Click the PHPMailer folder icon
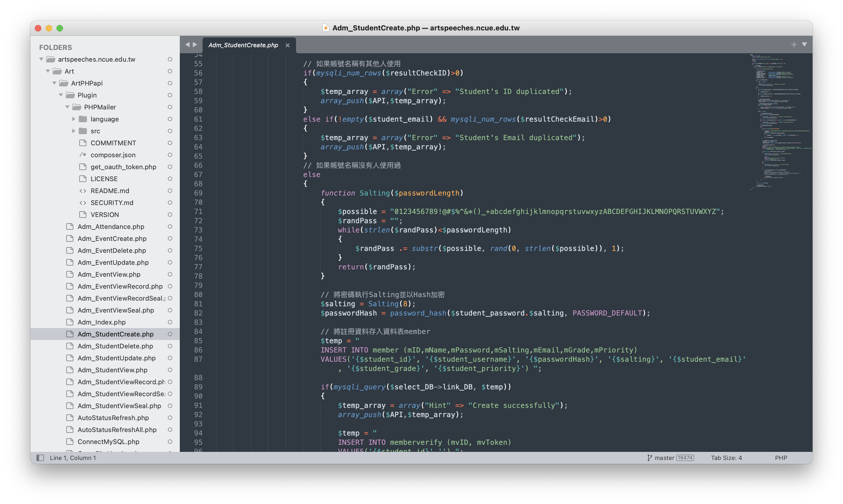 (x=77, y=107)
